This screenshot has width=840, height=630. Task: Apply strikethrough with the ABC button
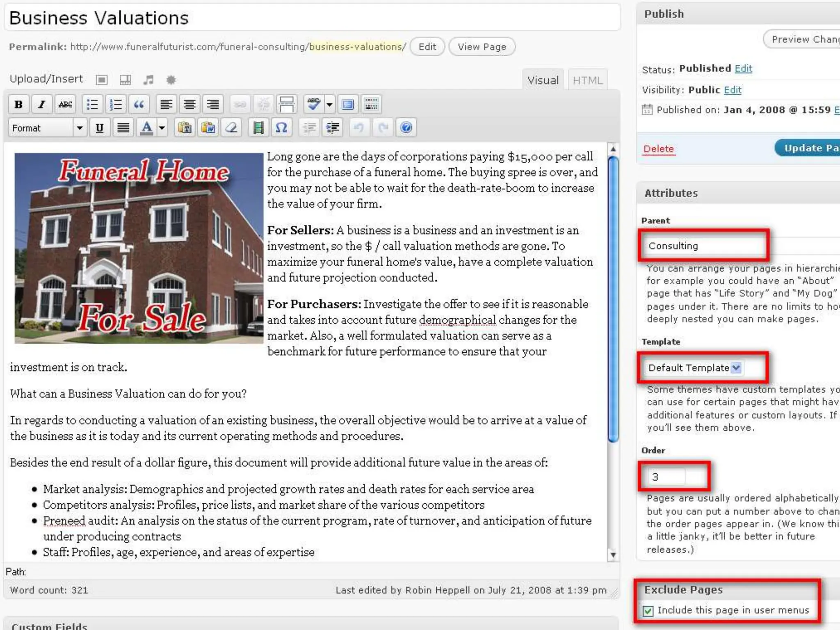[65, 105]
